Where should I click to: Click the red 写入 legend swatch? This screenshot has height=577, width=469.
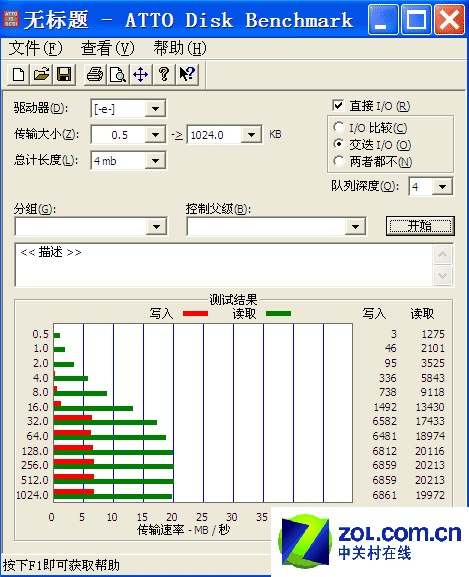point(196,314)
